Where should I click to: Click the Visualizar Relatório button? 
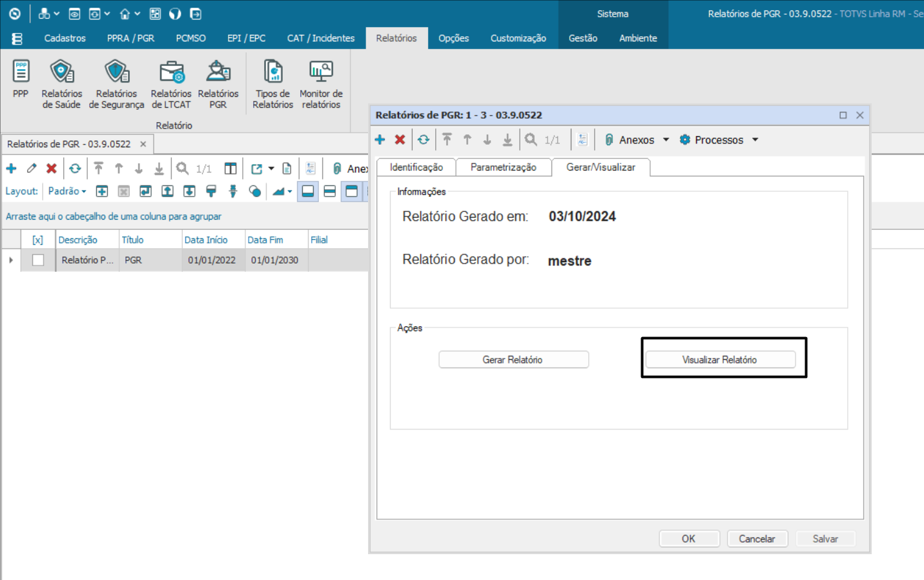[720, 360]
